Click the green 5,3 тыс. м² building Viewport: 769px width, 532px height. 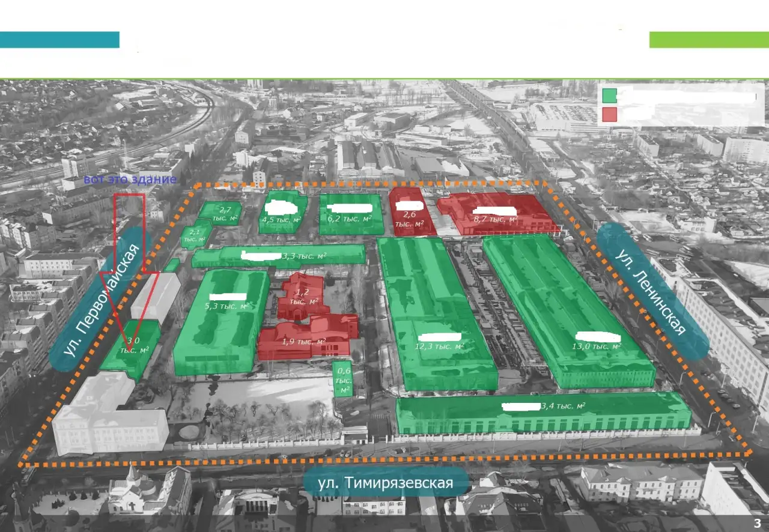(221, 322)
